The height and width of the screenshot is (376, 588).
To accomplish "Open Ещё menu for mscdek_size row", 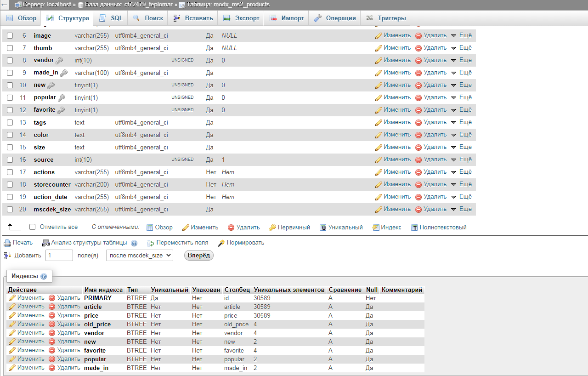I will [x=461, y=209].
